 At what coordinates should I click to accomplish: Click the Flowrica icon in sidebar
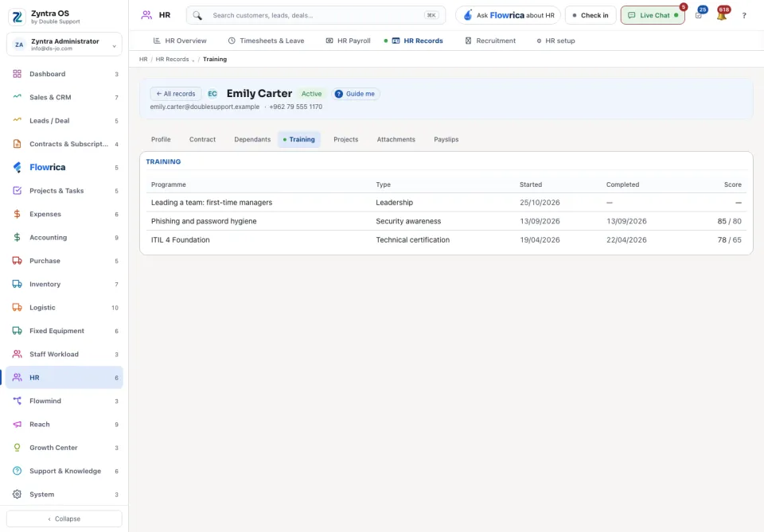click(17, 168)
